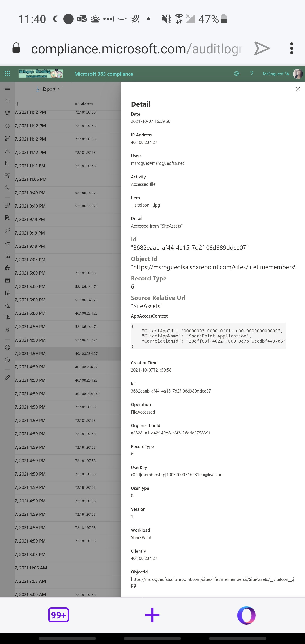Click the pencil customize icon in sidebar
The image size is (305, 644).
7,378
